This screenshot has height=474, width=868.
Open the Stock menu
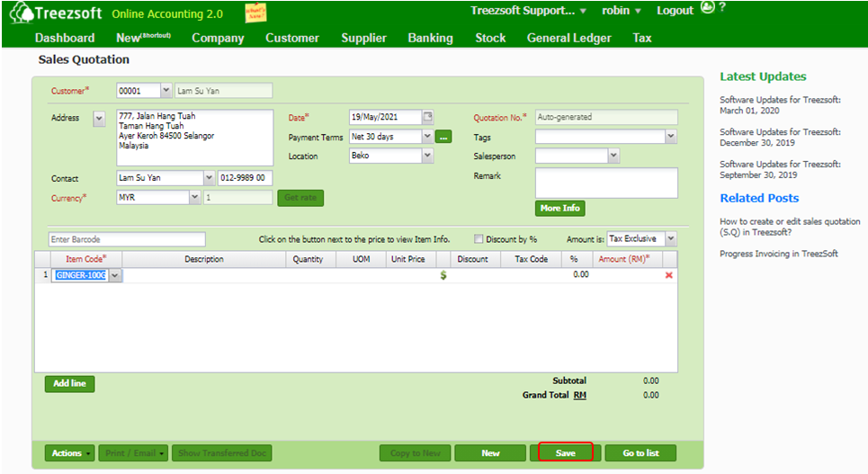[x=490, y=38]
